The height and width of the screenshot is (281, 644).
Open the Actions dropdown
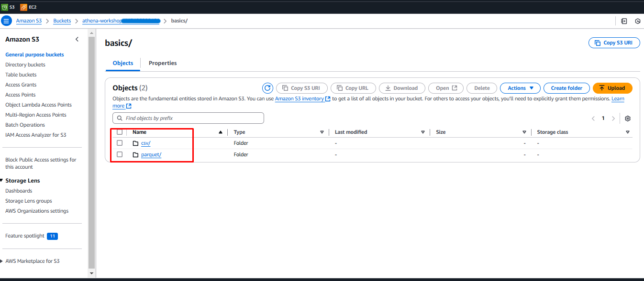[520, 88]
